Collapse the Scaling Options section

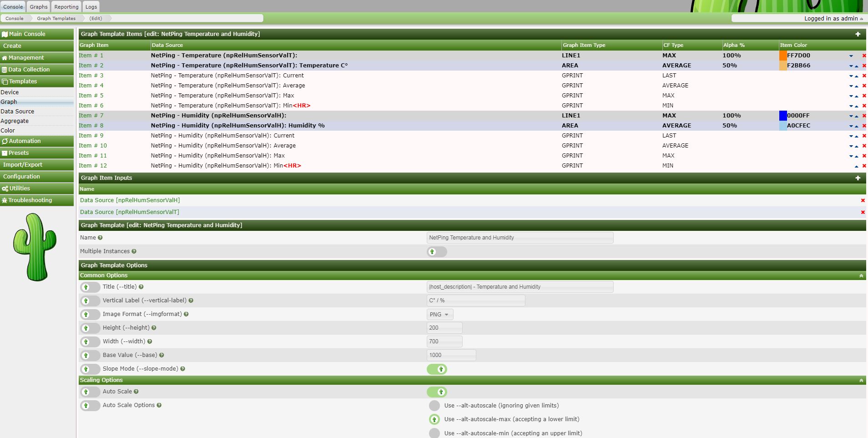point(861,381)
